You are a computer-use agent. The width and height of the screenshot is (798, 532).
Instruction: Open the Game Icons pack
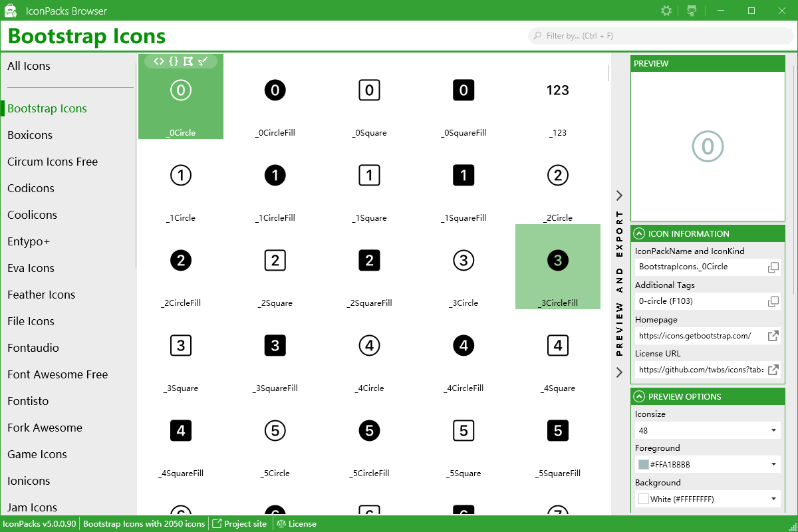click(68, 454)
